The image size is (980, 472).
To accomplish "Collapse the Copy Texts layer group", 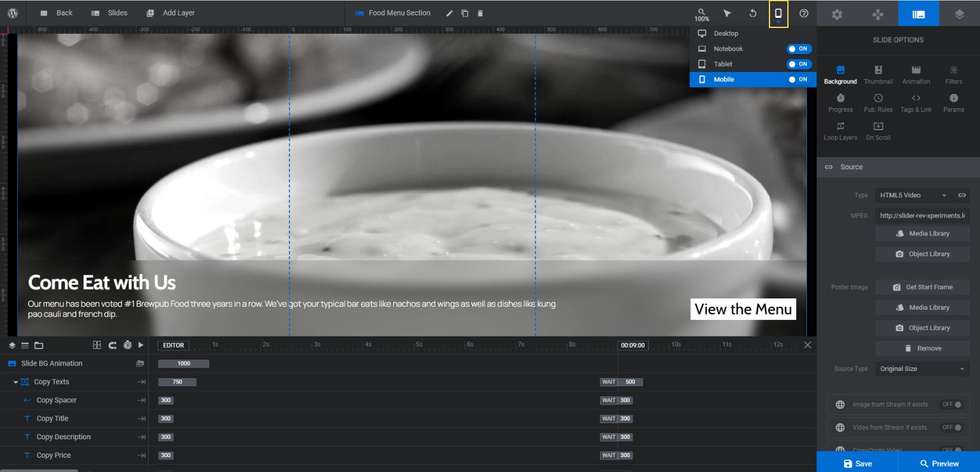I will [x=15, y=382].
